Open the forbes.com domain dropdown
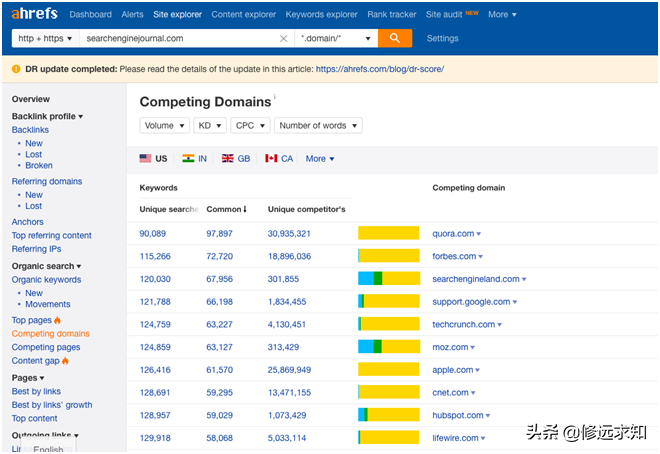The image size is (660, 454). click(x=481, y=257)
